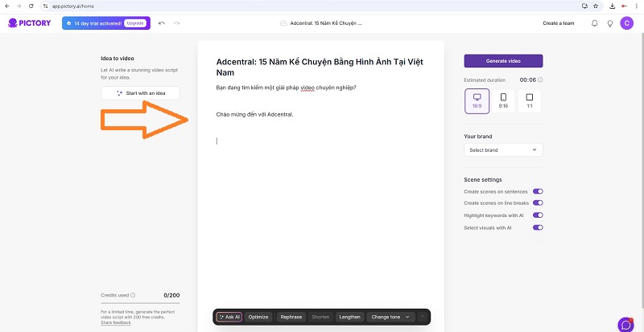Select the 1:1 square format

[530, 101]
